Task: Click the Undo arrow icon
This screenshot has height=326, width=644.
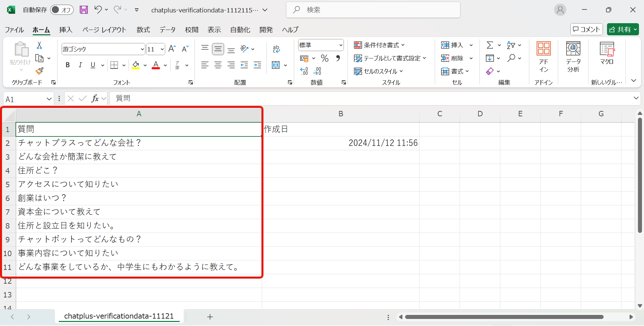Action: click(x=98, y=9)
